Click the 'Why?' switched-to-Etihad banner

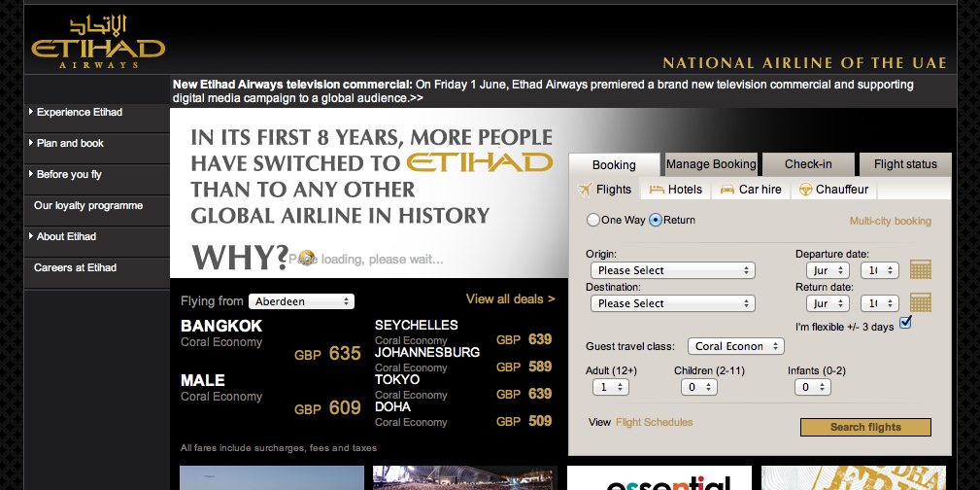[369, 192]
